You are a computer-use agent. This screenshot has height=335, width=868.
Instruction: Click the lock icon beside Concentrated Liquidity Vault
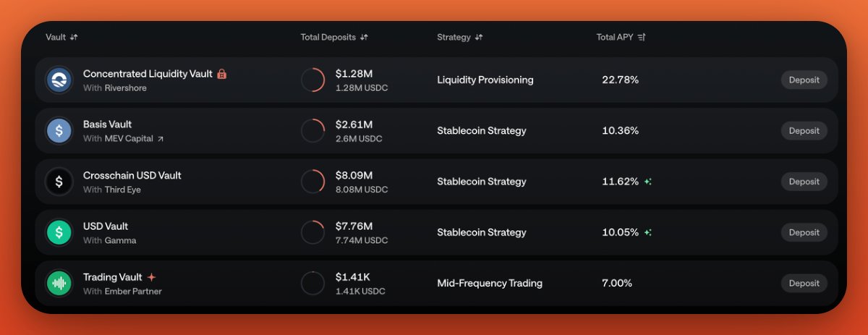coord(222,74)
